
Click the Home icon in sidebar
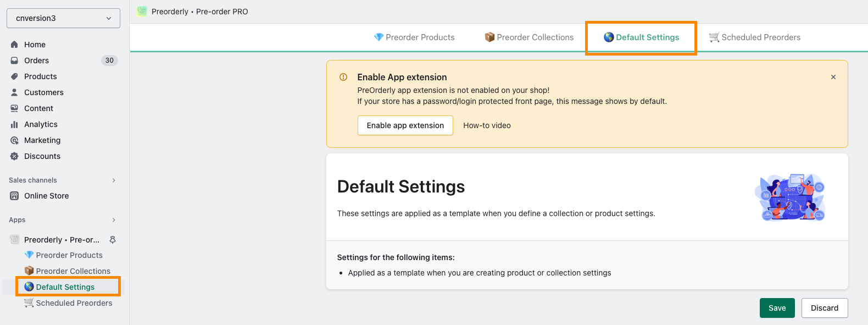pyautogui.click(x=14, y=45)
